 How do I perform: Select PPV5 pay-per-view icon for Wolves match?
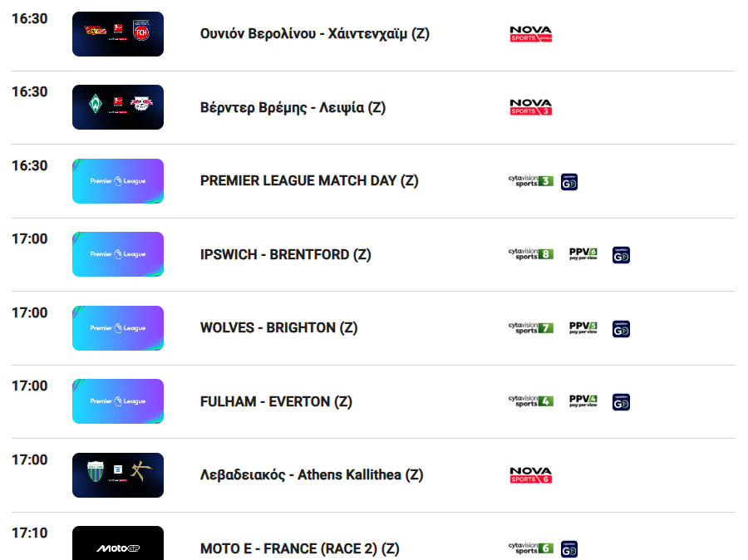coord(583,327)
